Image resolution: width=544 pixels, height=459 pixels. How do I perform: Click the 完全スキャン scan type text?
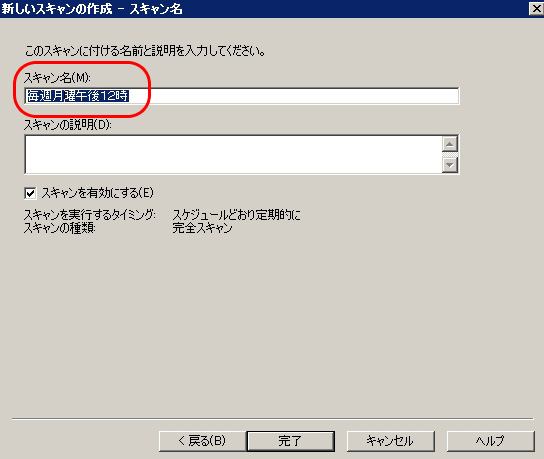point(202,228)
